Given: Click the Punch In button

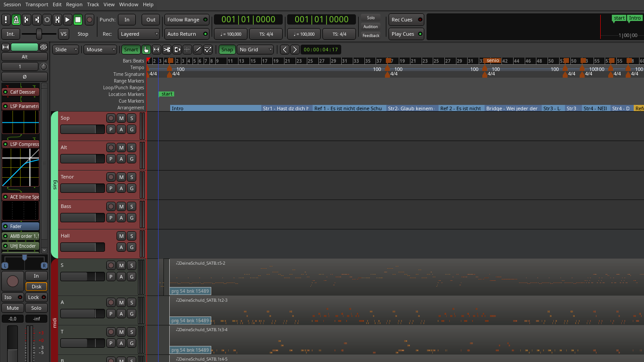Looking at the screenshot, I should point(127,20).
